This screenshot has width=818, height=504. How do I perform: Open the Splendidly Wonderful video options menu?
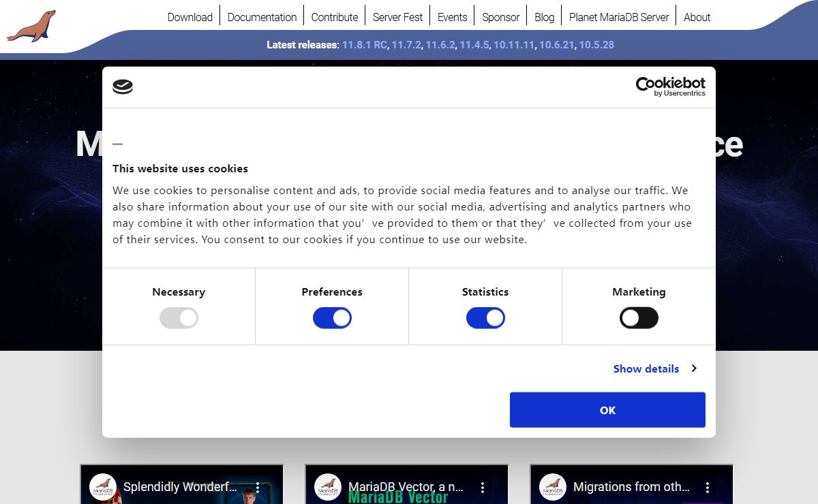258,488
